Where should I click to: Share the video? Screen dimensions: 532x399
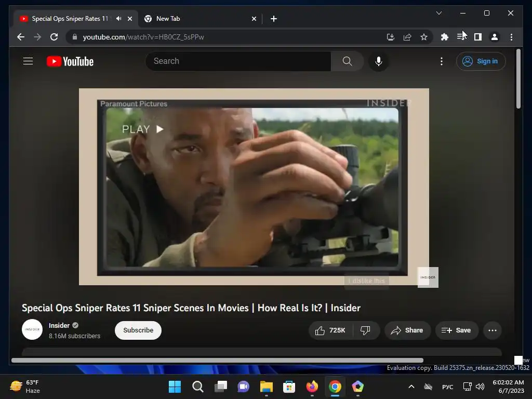click(407, 330)
